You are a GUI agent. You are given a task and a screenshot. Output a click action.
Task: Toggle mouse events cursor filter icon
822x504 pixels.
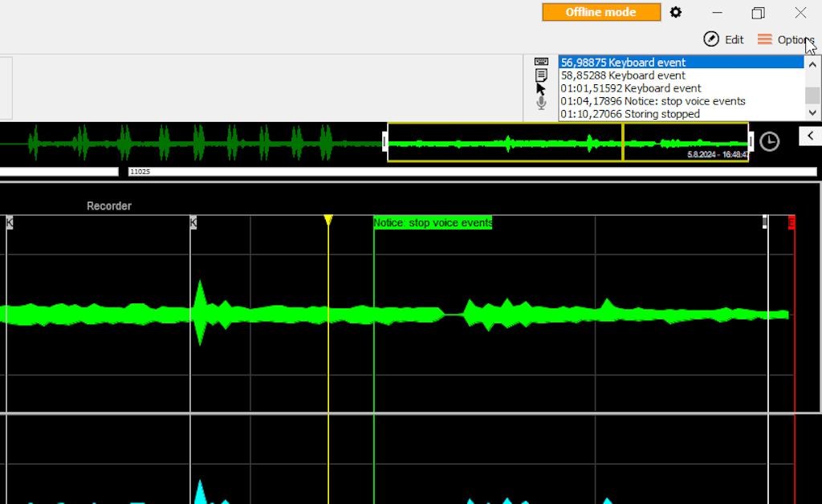(x=541, y=89)
